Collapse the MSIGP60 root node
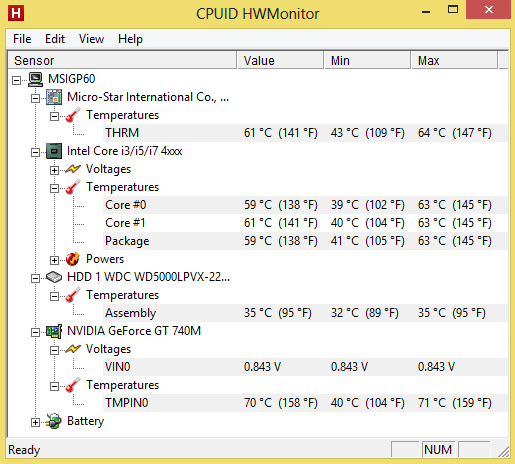 pyautogui.click(x=16, y=80)
